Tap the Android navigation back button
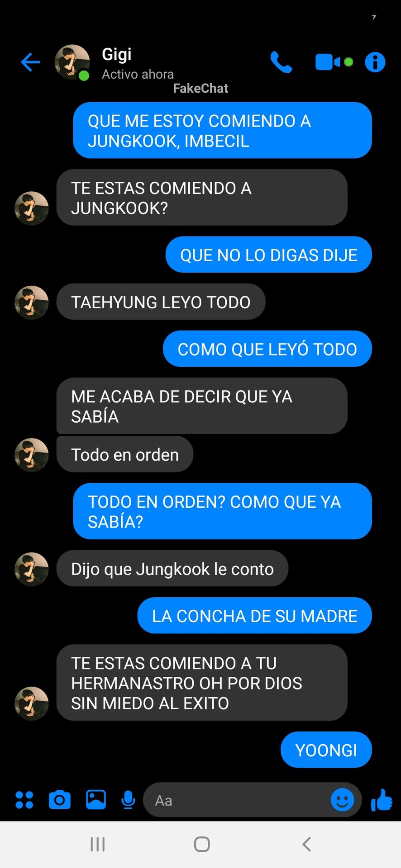The height and width of the screenshot is (868, 401). (306, 844)
